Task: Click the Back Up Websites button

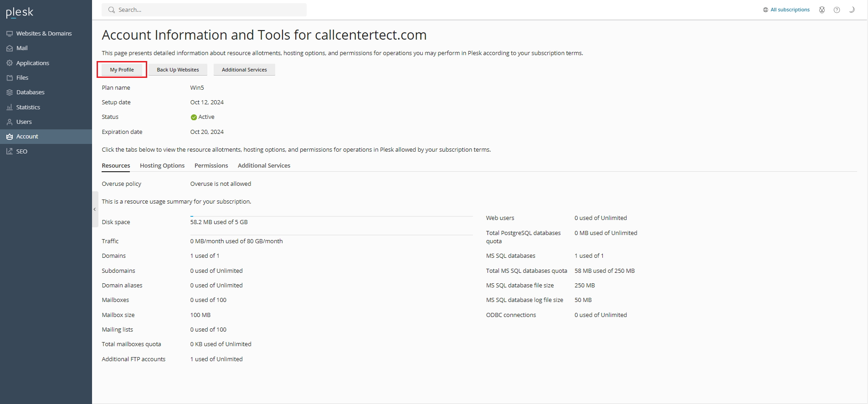Action: 178,70
